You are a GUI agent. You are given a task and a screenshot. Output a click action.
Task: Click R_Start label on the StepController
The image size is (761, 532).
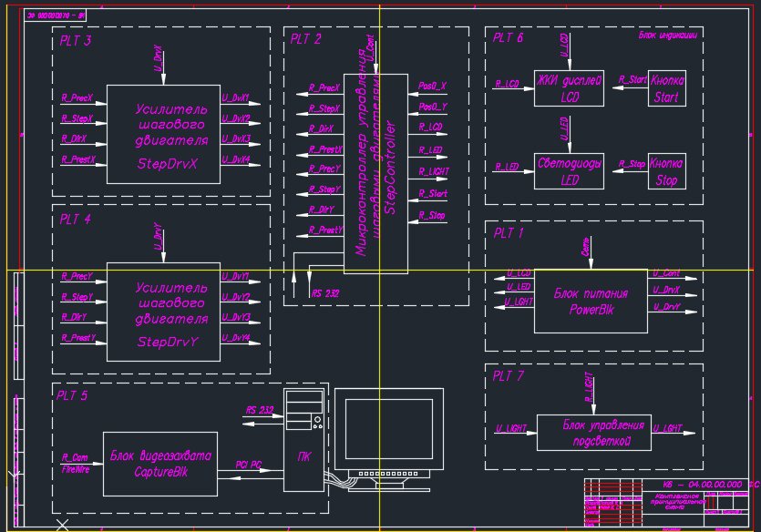(x=433, y=193)
